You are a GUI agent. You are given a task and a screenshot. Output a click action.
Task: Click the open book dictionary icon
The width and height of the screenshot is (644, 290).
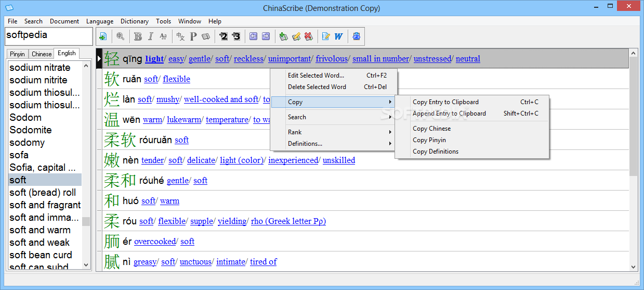pos(206,36)
